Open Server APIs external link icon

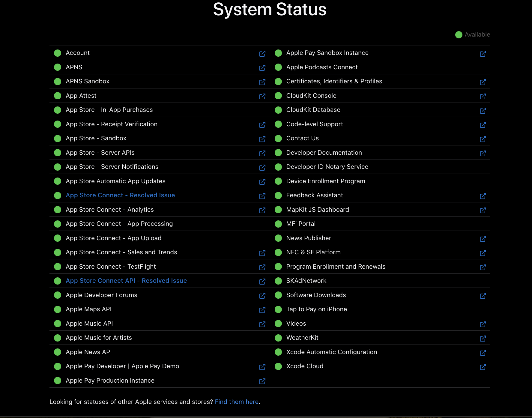[262, 153]
